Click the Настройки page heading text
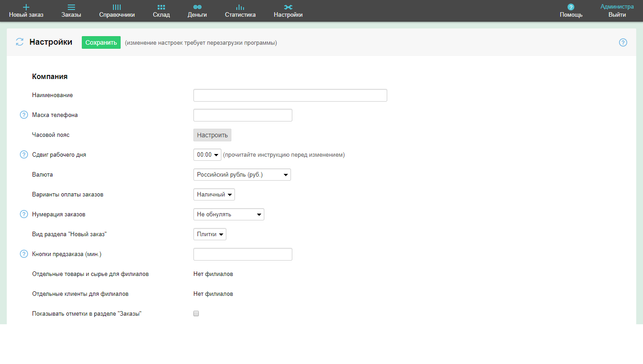The image size is (643, 364). click(x=51, y=42)
